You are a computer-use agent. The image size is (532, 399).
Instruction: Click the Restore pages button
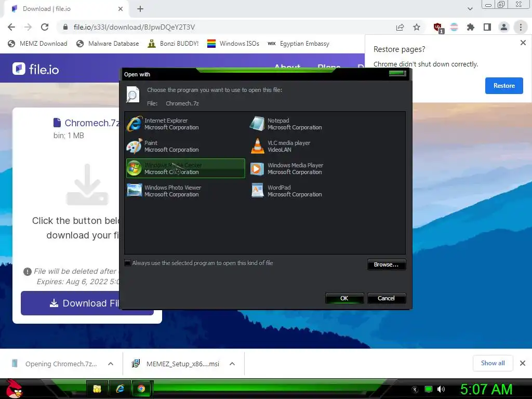[x=504, y=86]
